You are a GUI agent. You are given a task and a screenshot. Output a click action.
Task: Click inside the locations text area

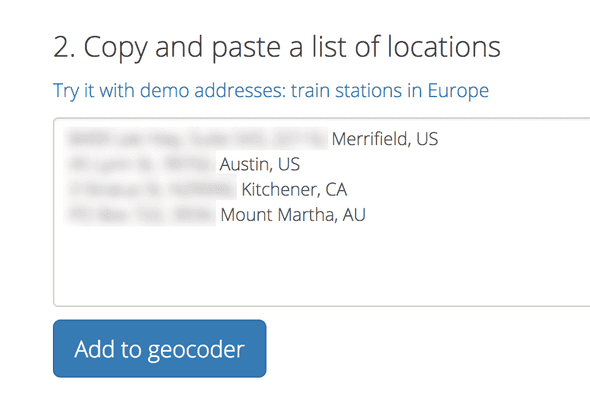click(322, 212)
